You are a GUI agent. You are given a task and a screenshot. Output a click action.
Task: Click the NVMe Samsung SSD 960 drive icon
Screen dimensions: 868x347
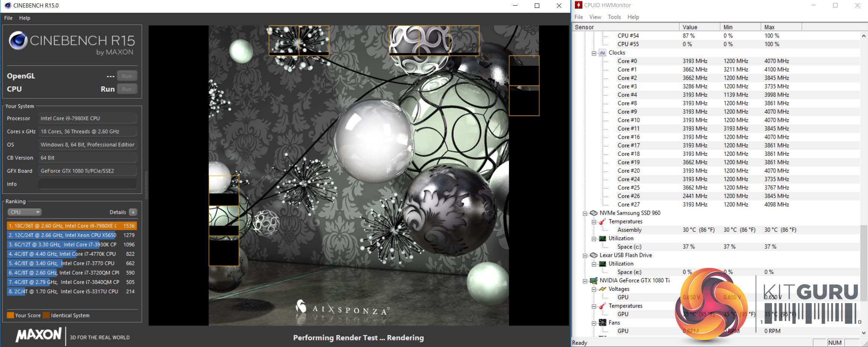pyautogui.click(x=593, y=213)
